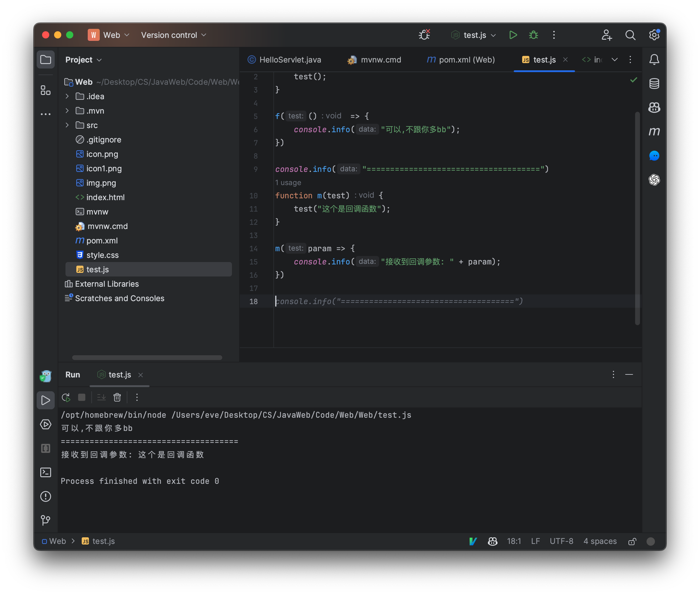Click the green inspection checkmark widget
This screenshot has height=595, width=700.
(634, 80)
